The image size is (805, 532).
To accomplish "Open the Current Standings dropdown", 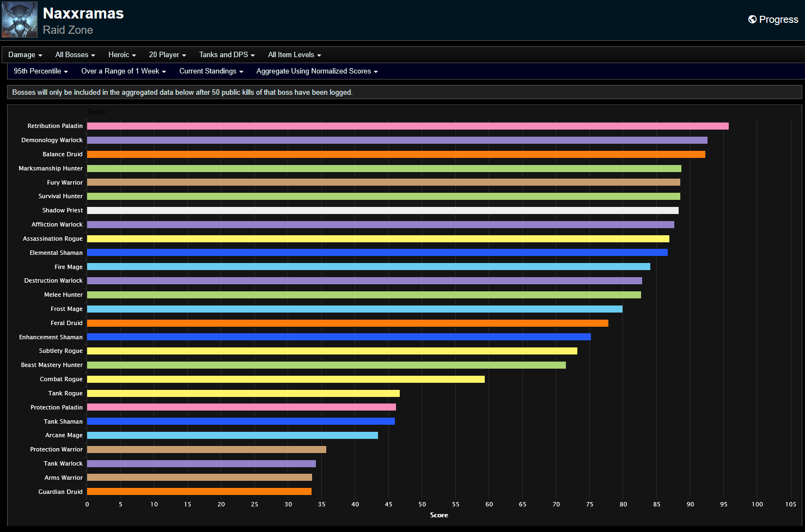I will [x=211, y=71].
